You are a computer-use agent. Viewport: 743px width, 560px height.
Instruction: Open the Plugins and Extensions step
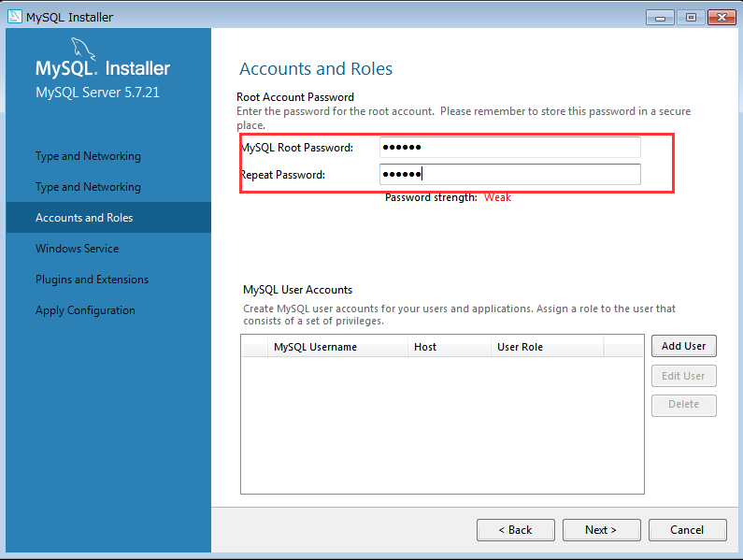tap(92, 280)
